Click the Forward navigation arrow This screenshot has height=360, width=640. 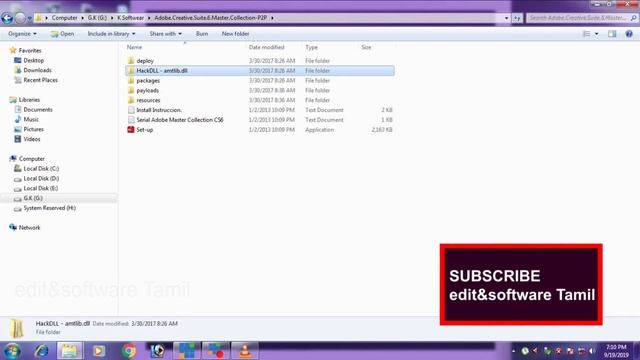20,18
